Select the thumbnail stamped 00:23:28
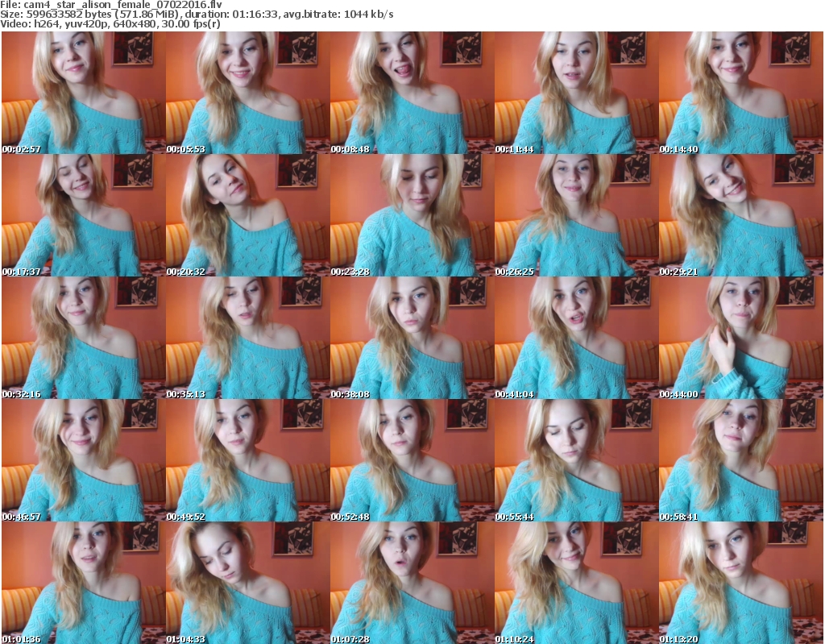 (x=412, y=215)
